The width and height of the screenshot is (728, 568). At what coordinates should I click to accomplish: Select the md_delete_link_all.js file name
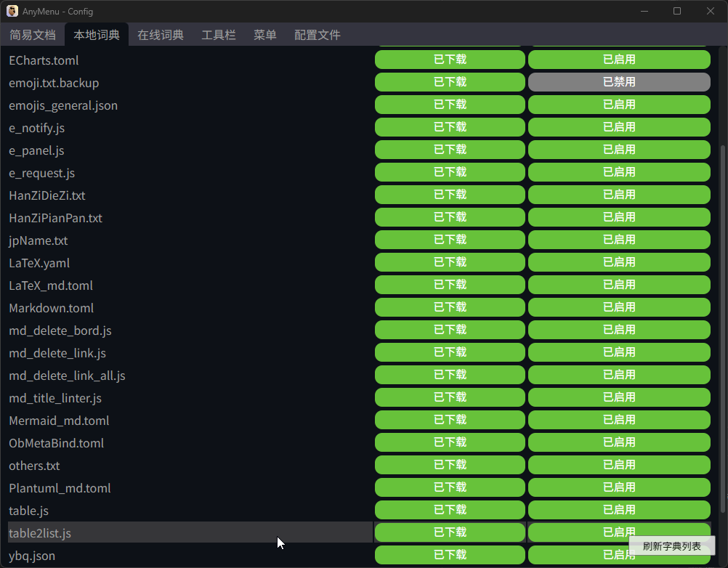click(68, 376)
